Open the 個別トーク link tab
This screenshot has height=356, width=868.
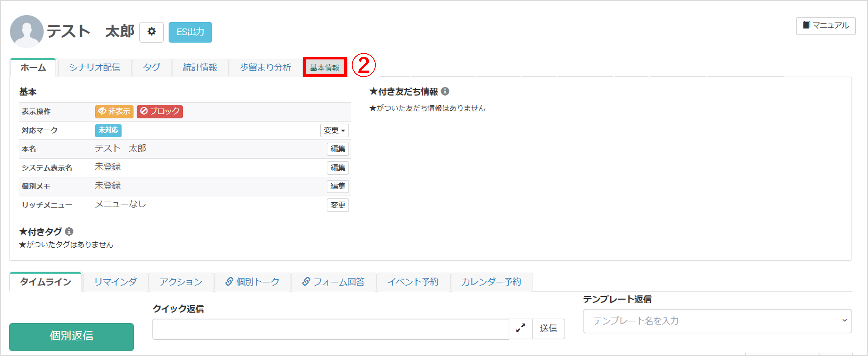[x=252, y=282]
